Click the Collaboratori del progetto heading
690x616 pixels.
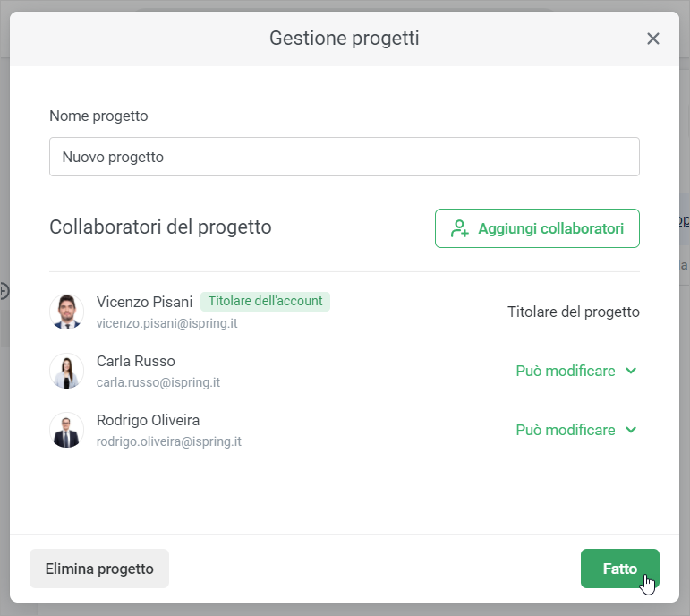tap(160, 227)
